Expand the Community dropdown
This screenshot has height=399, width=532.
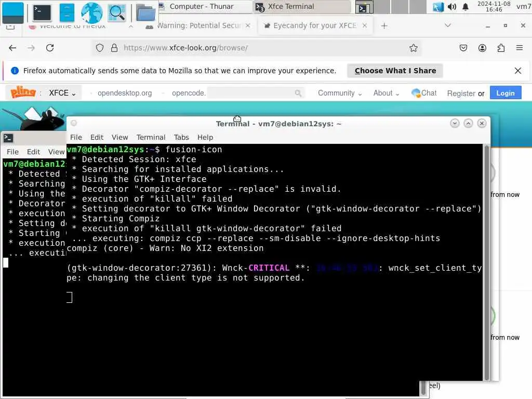click(340, 93)
